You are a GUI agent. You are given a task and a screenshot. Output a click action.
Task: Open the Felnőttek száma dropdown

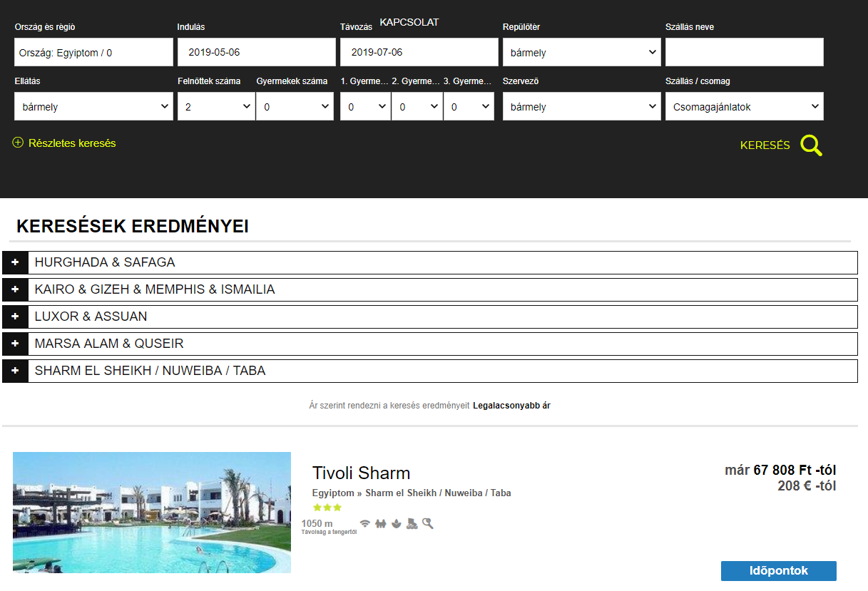[x=216, y=106]
